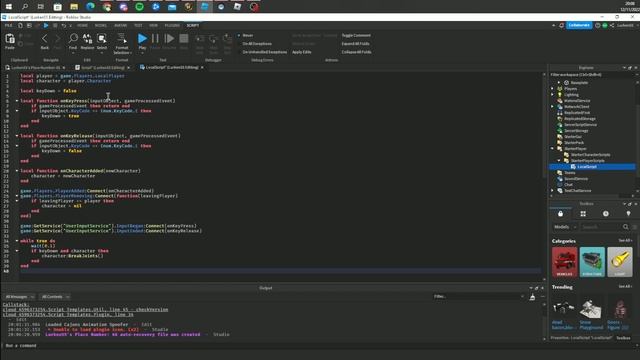Expand the TextChatService node in Explorer
This screenshot has width=640, height=360.
click(x=553, y=191)
